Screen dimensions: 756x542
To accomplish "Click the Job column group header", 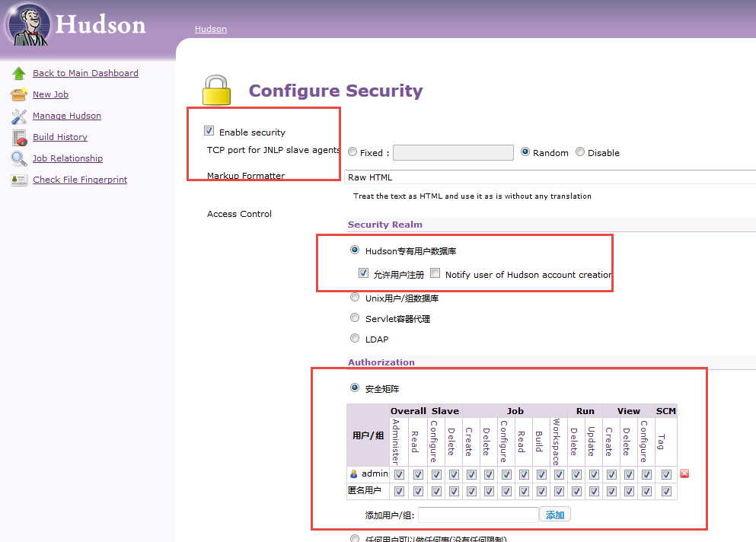I will (x=515, y=411).
